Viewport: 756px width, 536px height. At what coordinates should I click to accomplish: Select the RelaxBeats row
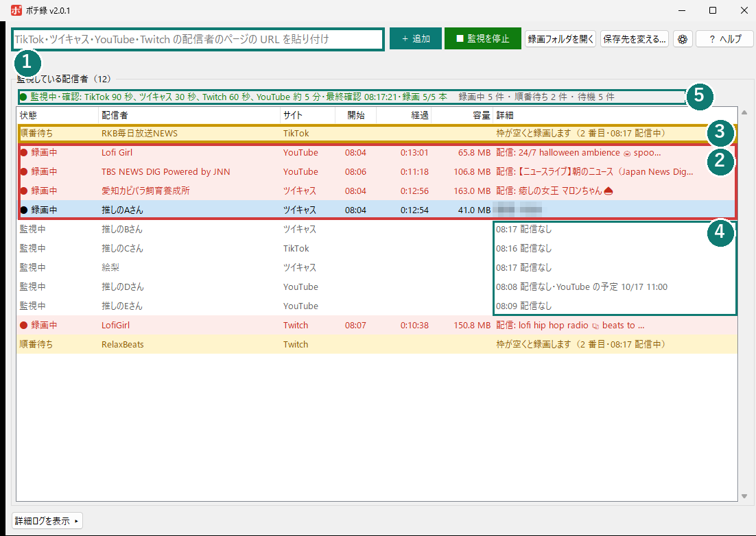(377, 344)
